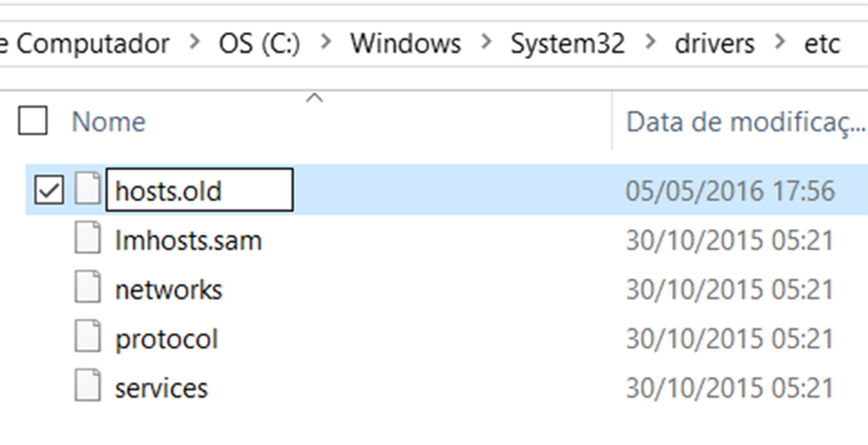Click the networks file icon
Image resolution: width=868 pixels, height=445 pixels.
[x=87, y=290]
